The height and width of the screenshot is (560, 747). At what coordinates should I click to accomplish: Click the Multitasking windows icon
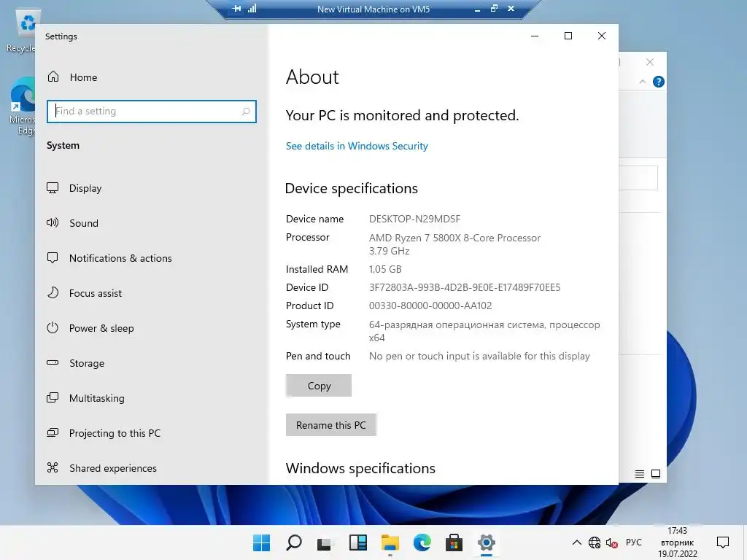click(x=53, y=397)
